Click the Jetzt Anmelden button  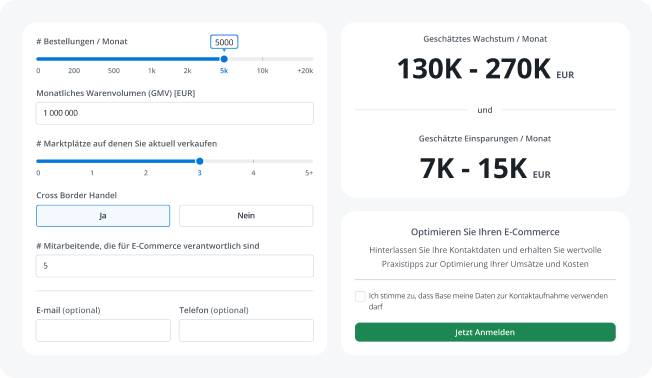tap(485, 332)
